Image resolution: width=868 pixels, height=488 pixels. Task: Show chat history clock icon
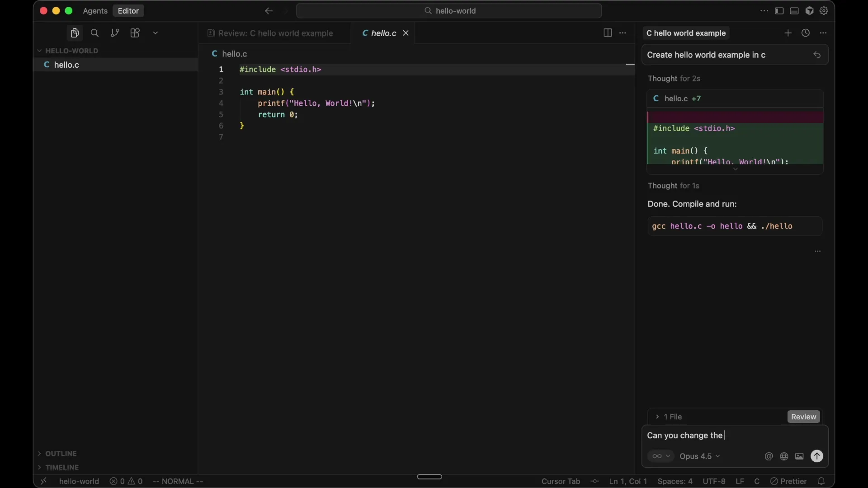[806, 33]
